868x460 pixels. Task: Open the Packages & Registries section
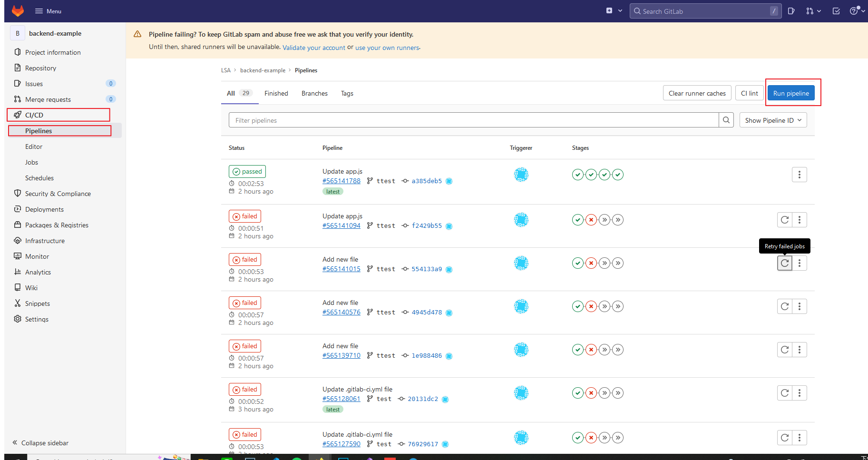pyautogui.click(x=56, y=225)
